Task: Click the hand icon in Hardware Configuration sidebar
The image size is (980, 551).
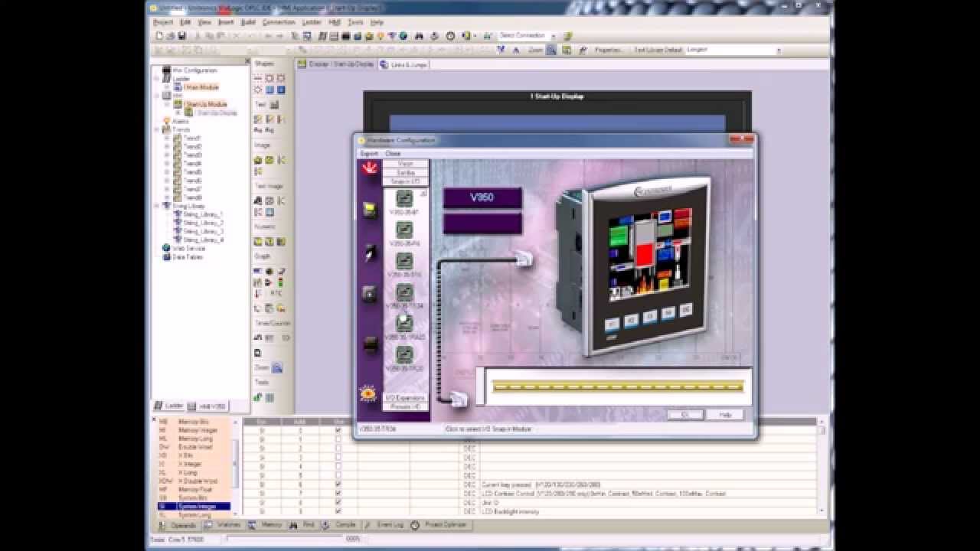Action: (370, 168)
